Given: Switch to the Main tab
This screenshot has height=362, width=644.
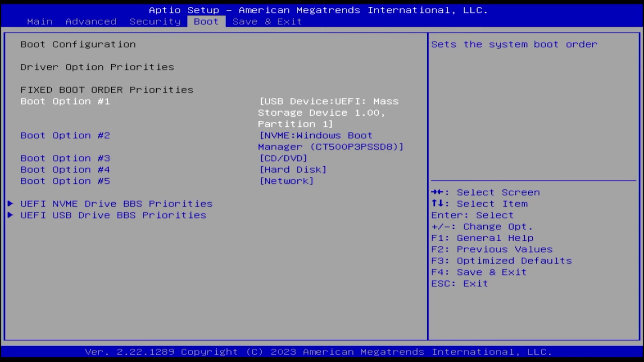Looking at the screenshot, I should (x=39, y=21).
